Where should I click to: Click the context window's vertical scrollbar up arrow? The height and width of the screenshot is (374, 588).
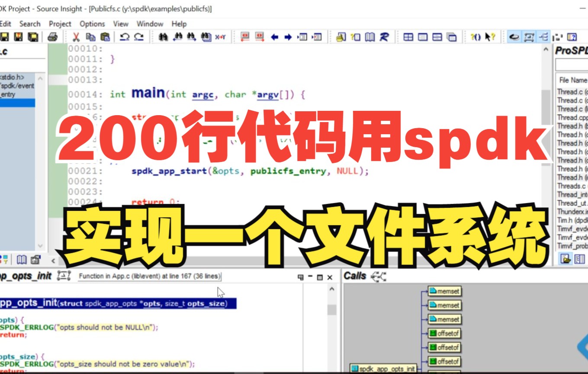(332, 289)
